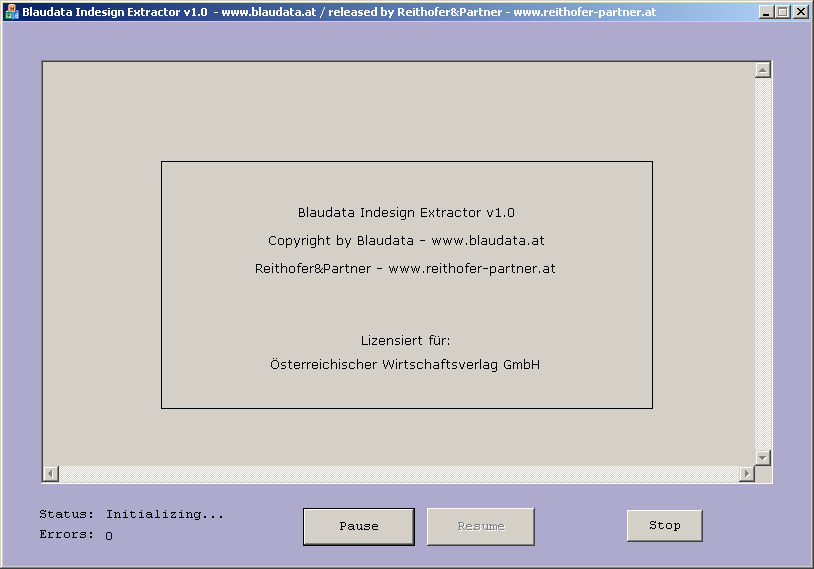Click the vertical scrollbar track
The width and height of the screenshot is (814, 569).
point(763,264)
